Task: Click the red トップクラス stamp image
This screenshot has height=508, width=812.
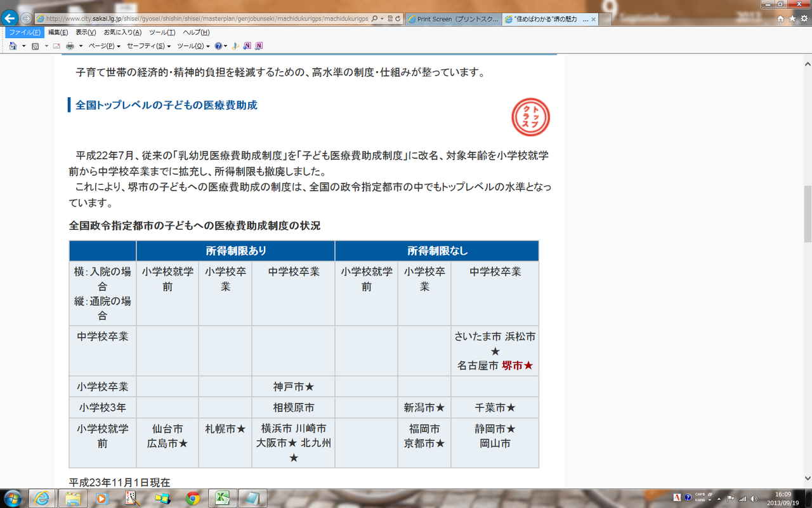Action: pos(530,117)
